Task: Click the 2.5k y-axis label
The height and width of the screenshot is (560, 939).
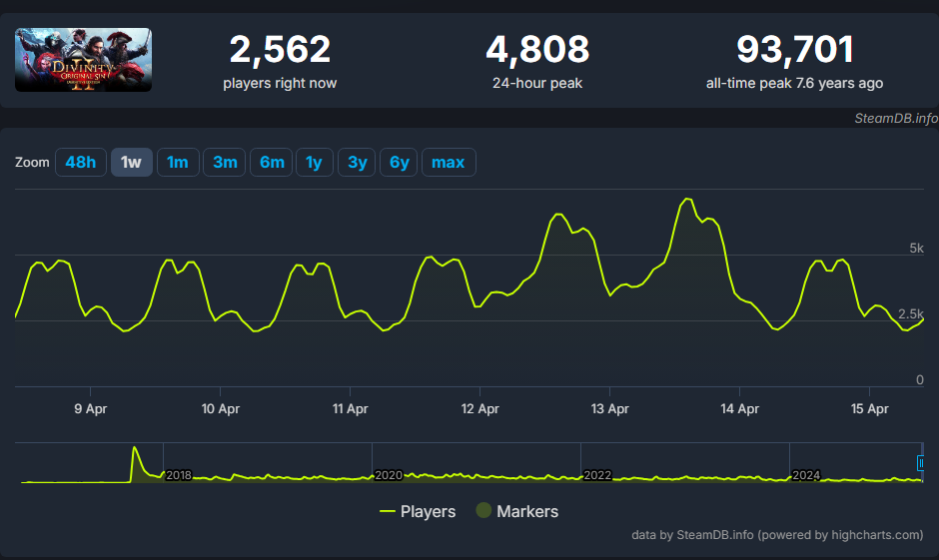Action: [x=911, y=313]
